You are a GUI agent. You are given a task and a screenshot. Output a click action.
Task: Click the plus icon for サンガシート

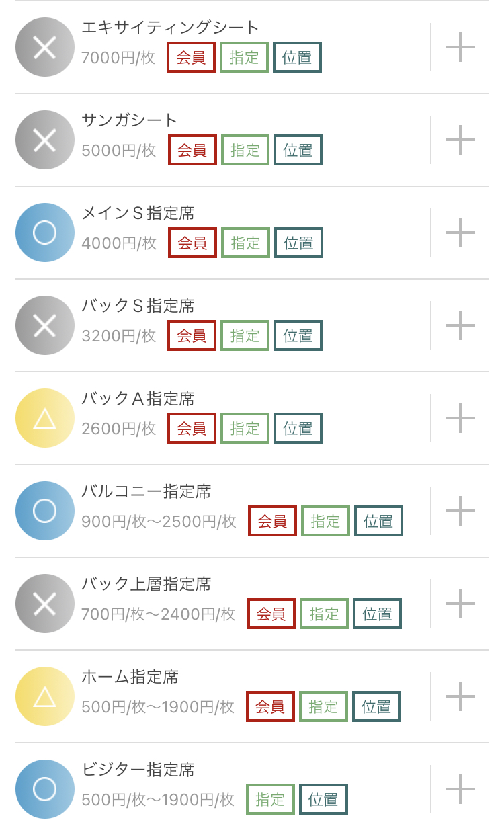pyautogui.click(x=460, y=140)
